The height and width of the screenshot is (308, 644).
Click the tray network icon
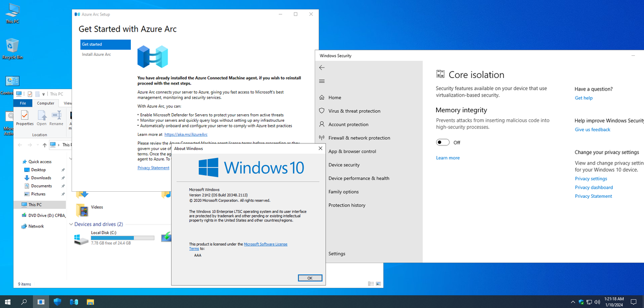click(x=589, y=302)
